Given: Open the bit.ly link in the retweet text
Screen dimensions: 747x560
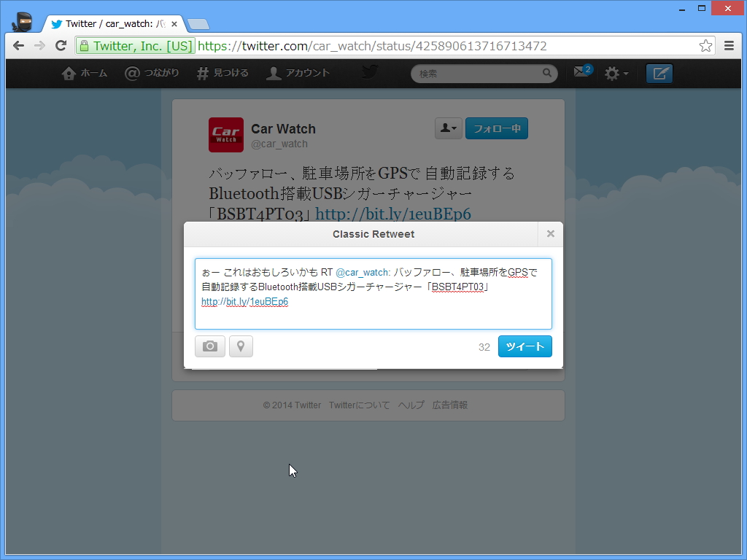Looking at the screenshot, I should (x=244, y=301).
